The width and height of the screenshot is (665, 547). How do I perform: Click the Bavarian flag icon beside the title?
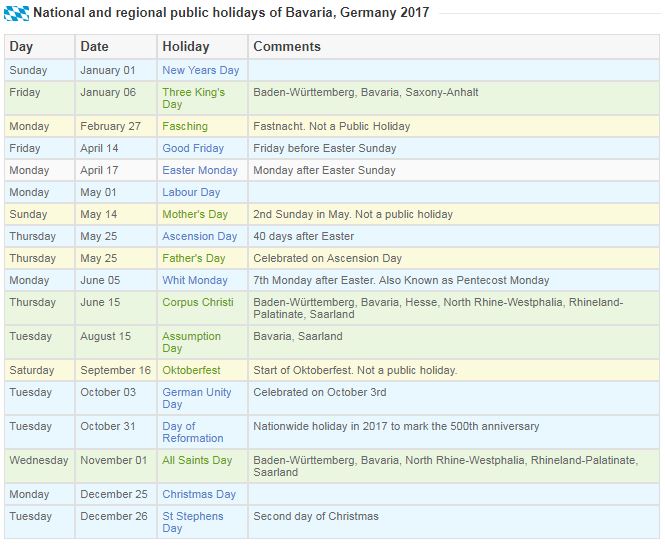(17, 13)
